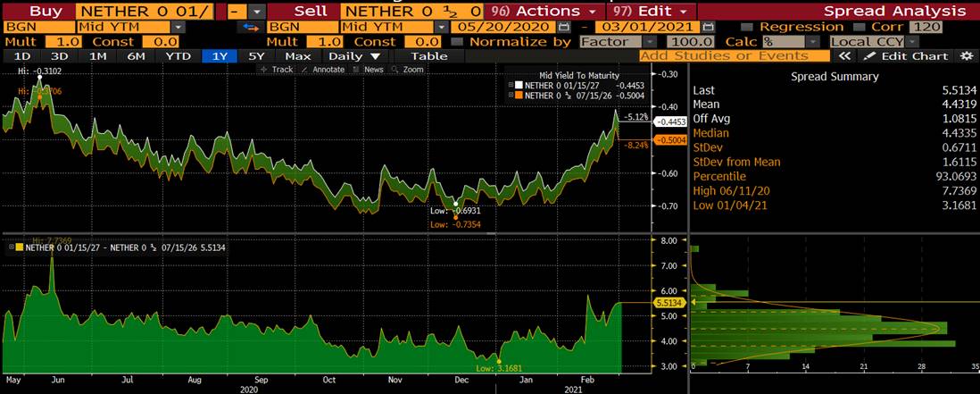Enable the Corr checkbox
The height and width of the screenshot is (394, 980).
click(x=858, y=28)
